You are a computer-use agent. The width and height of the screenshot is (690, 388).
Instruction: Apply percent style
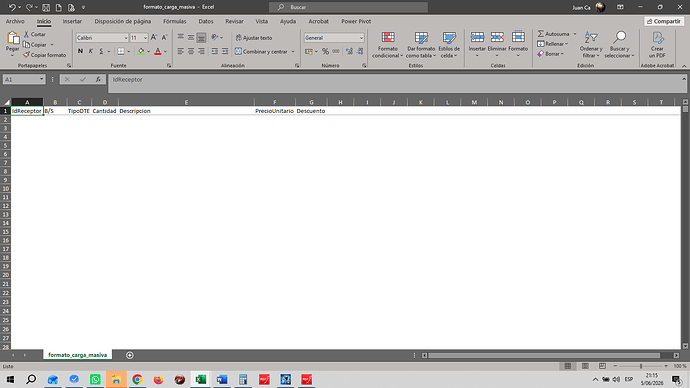325,51
